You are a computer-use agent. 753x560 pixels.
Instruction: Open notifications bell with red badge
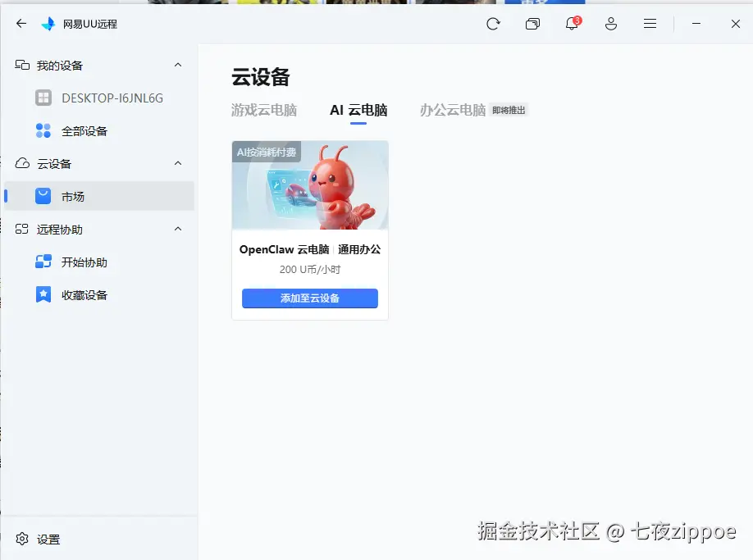(x=572, y=23)
